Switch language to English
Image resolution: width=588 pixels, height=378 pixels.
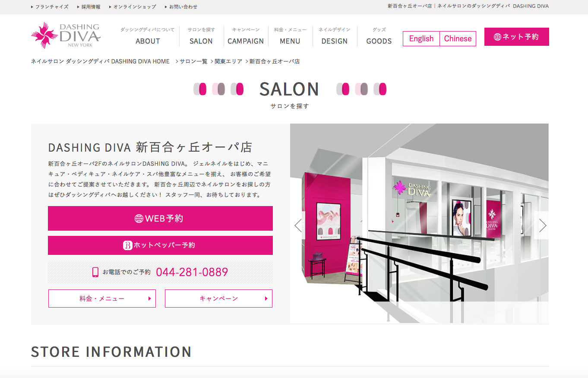[x=421, y=38]
